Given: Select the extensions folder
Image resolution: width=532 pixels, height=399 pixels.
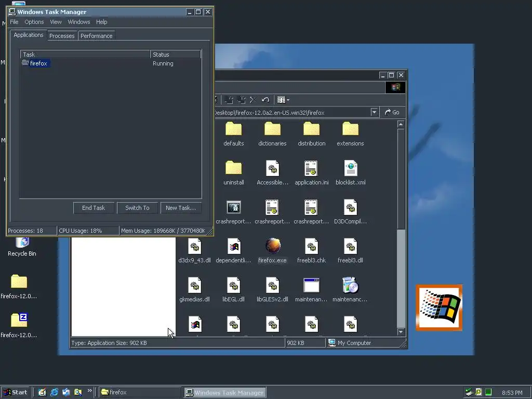Looking at the screenshot, I should pos(350,134).
